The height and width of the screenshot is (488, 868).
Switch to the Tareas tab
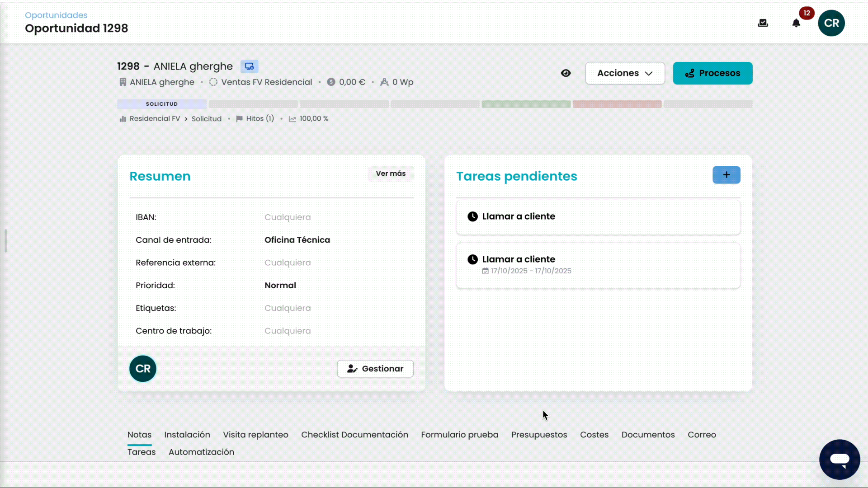(142, 452)
